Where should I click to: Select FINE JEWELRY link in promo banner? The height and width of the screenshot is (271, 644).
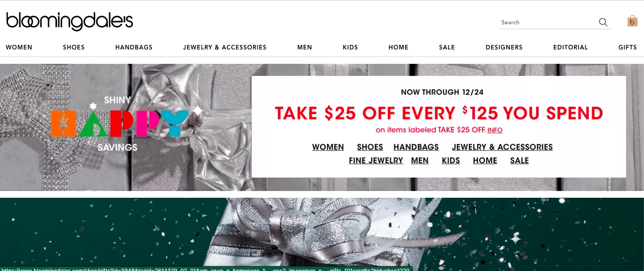(376, 160)
